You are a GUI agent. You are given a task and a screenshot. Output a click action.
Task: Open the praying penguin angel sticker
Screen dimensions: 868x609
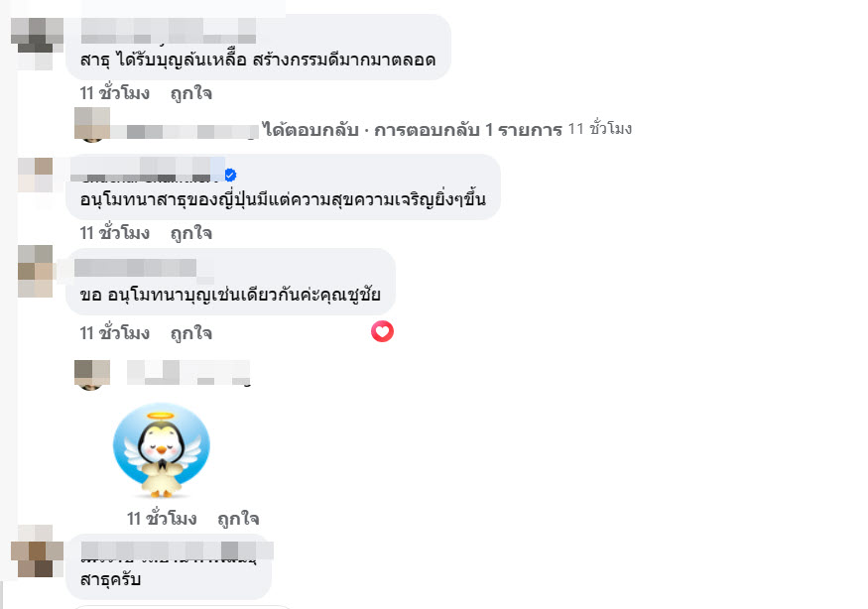point(161,449)
